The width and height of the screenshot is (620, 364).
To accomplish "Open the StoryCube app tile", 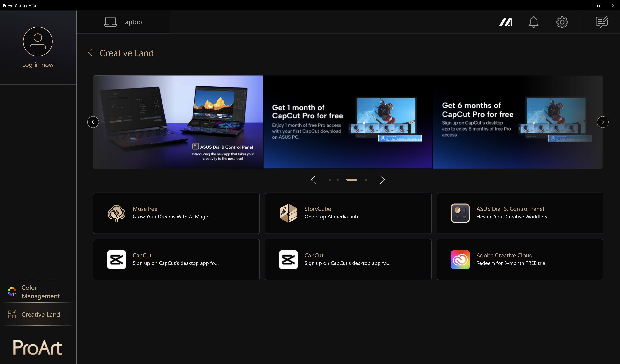I will pyautogui.click(x=348, y=213).
